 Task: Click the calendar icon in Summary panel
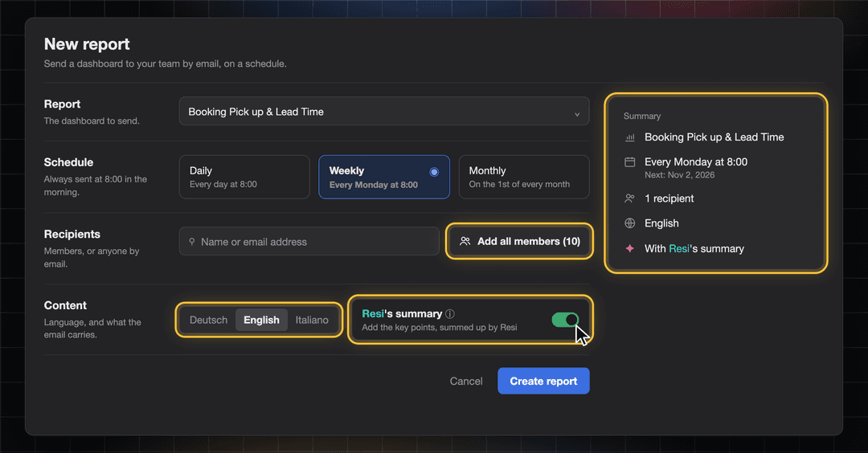(x=630, y=162)
